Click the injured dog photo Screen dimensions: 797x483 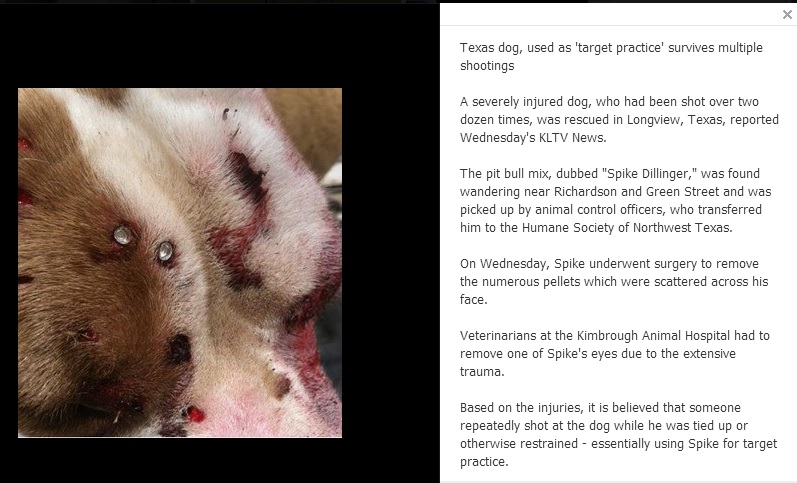click(180, 262)
